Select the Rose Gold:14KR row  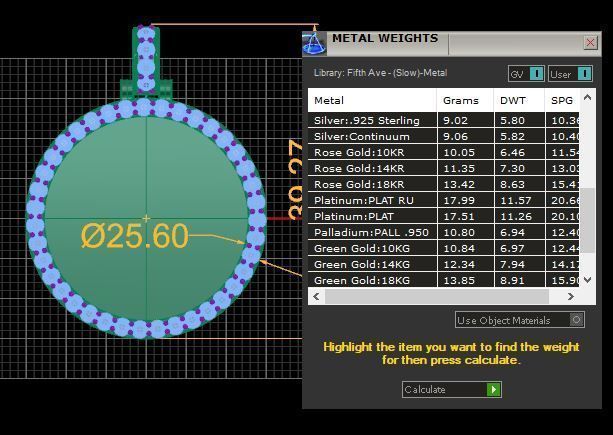[x=444, y=168]
